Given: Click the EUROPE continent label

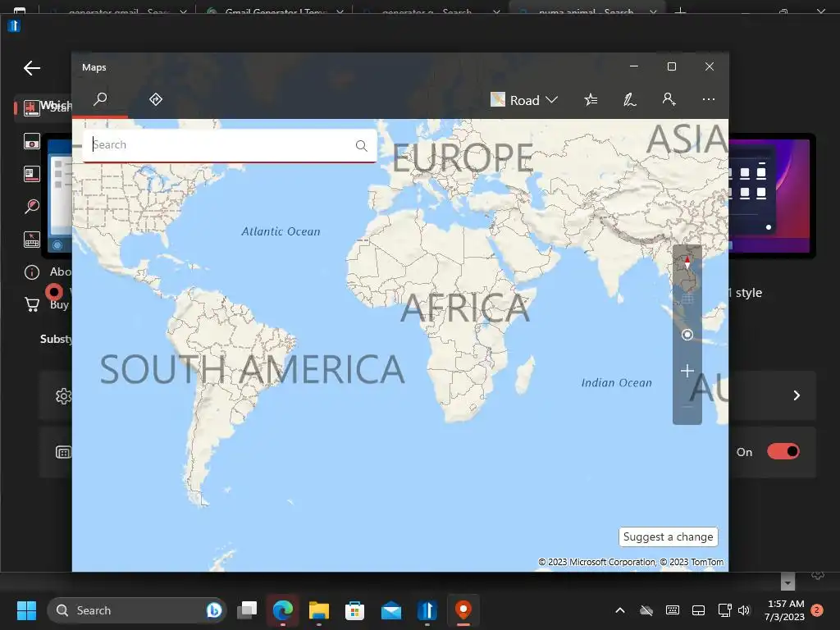Looking at the screenshot, I should [x=463, y=157].
